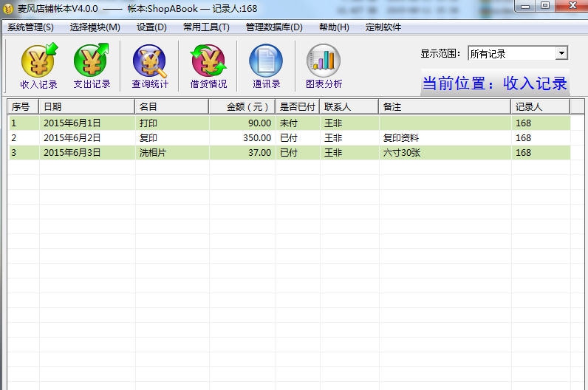Open the 系统管理(S) menu

(x=31, y=27)
